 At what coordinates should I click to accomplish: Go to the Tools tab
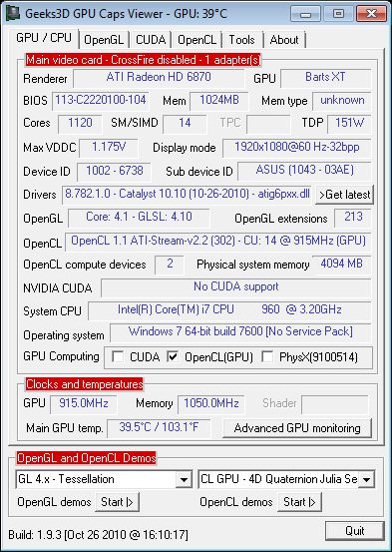pos(241,40)
